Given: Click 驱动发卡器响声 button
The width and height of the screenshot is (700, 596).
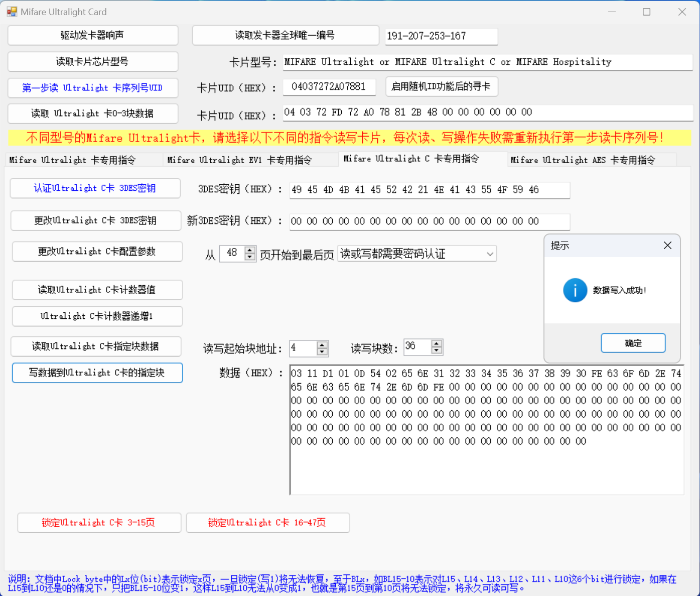Looking at the screenshot, I should [93, 35].
